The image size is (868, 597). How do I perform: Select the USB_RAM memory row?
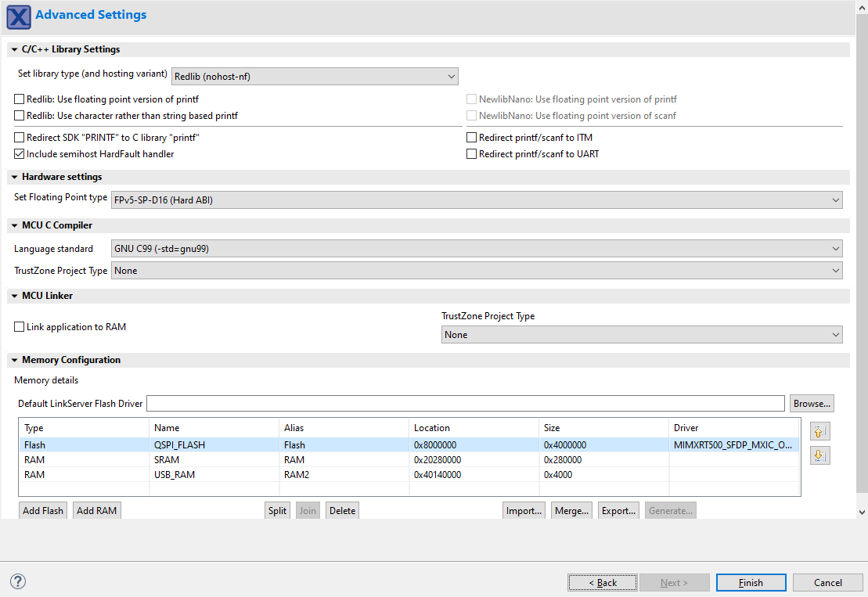(x=177, y=475)
